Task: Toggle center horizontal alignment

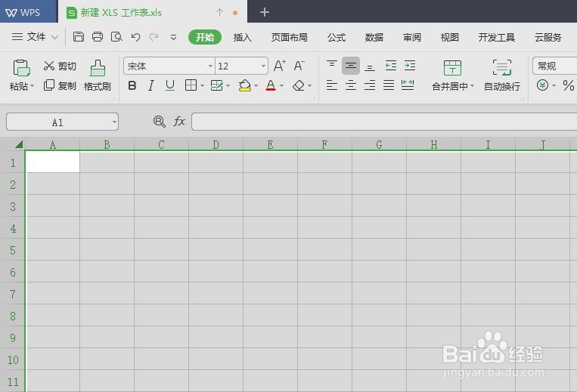Action: pos(351,85)
